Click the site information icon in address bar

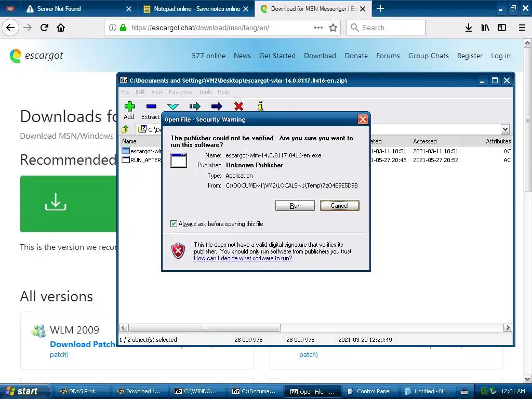[113, 28]
